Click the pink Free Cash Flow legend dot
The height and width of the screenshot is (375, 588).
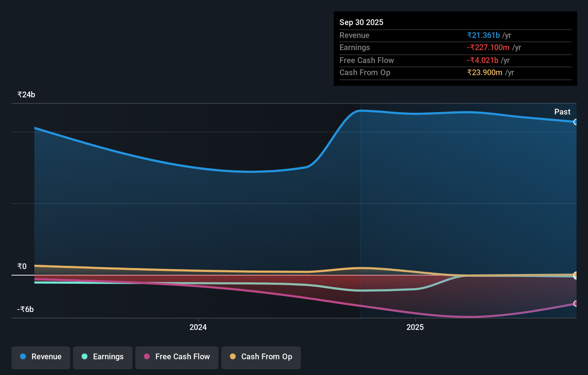point(146,356)
